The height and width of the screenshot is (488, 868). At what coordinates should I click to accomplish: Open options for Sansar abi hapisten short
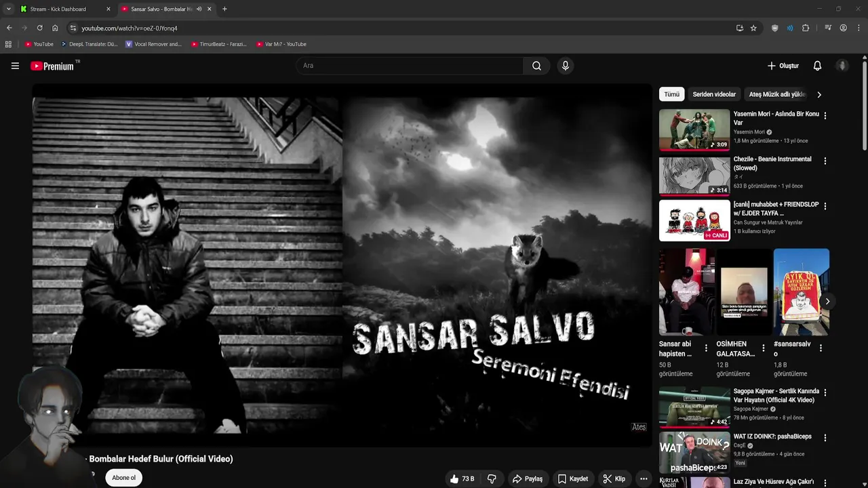pyautogui.click(x=706, y=348)
